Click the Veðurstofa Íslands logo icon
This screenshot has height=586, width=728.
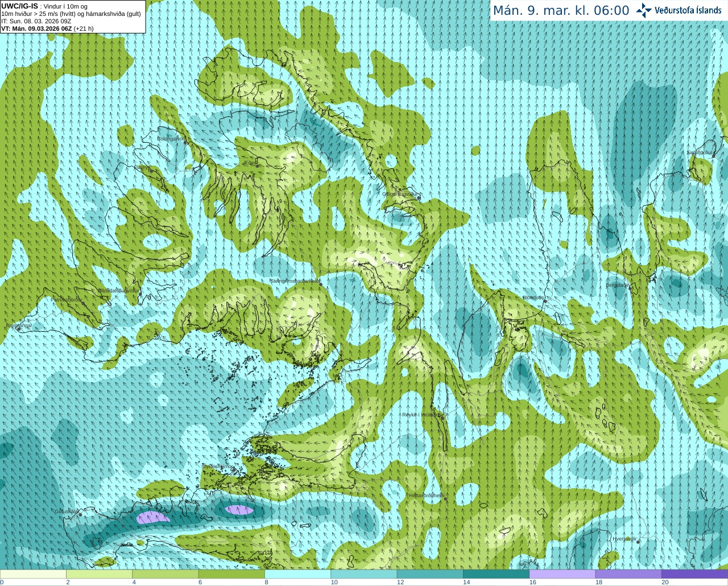pyautogui.click(x=644, y=10)
